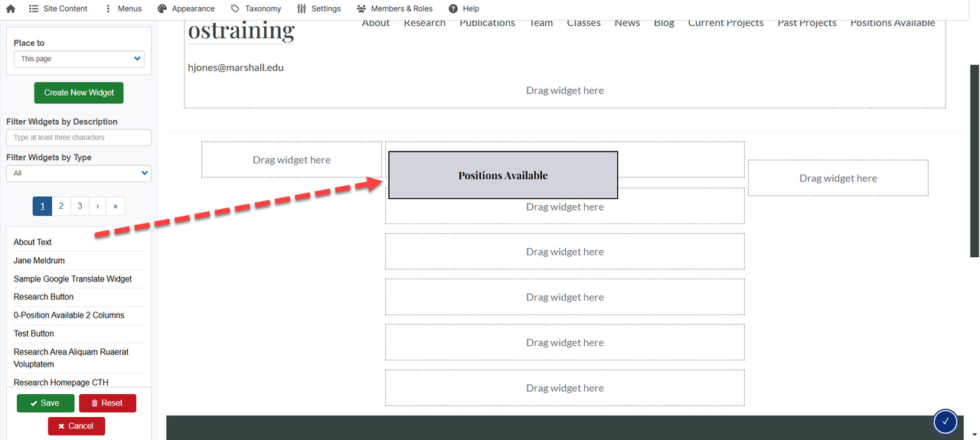Expand the 'Place to' dropdown
Image resolution: width=980 pixels, height=440 pixels.
[x=79, y=59]
